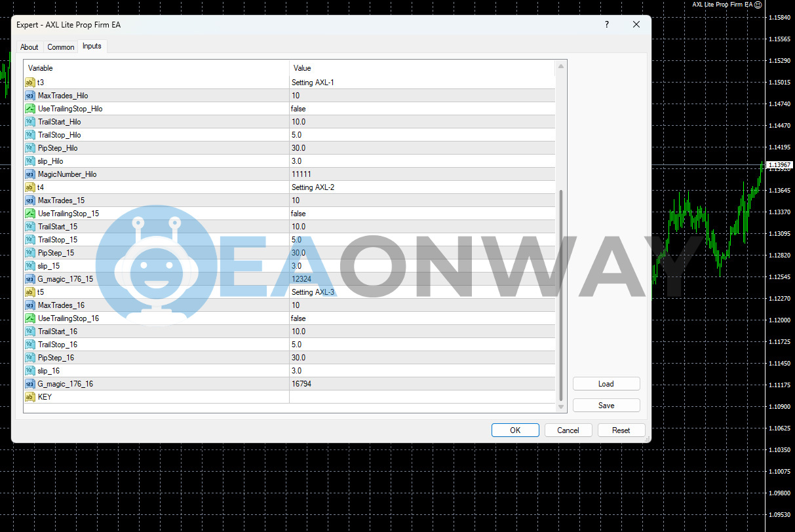Click the UseTrailingStop_15 boolean icon

pyautogui.click(x=29, y=214)
